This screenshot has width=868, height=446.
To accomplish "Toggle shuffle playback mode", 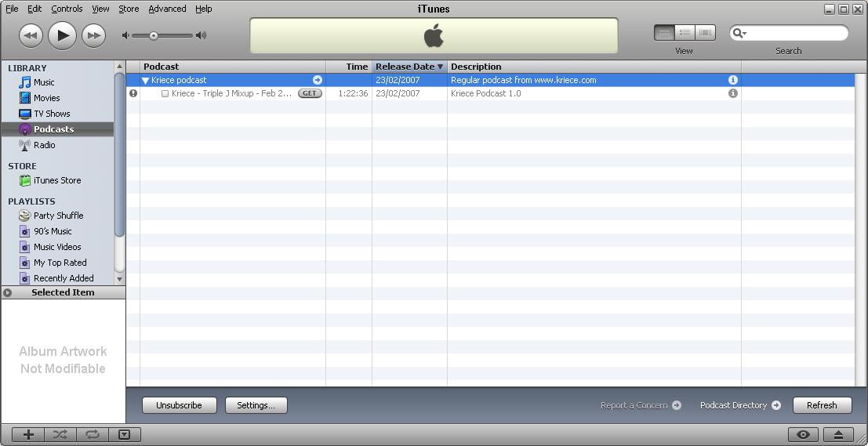I will [60, 435].
